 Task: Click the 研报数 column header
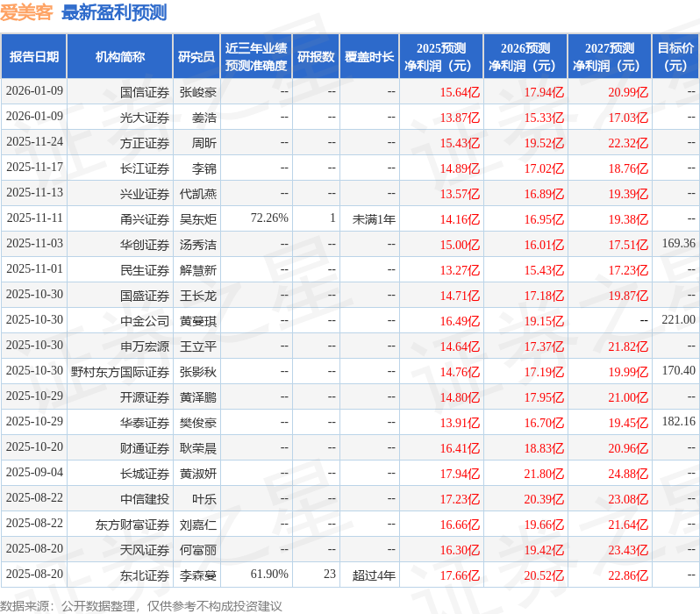click(316, 57)
